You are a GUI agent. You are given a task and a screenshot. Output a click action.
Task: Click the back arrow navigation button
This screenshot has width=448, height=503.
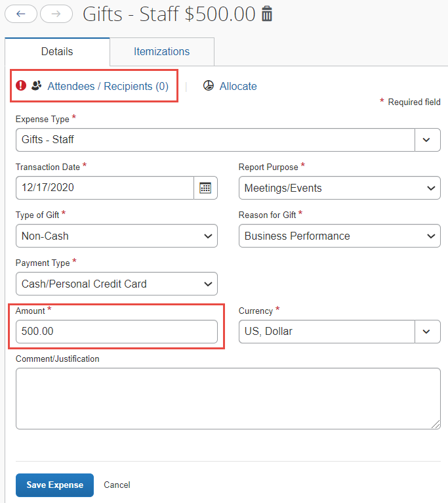(21, 14)
